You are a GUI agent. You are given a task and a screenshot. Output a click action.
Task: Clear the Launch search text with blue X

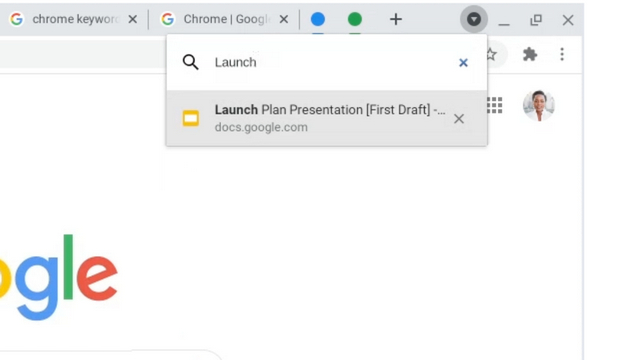click(x=463, y=62)
